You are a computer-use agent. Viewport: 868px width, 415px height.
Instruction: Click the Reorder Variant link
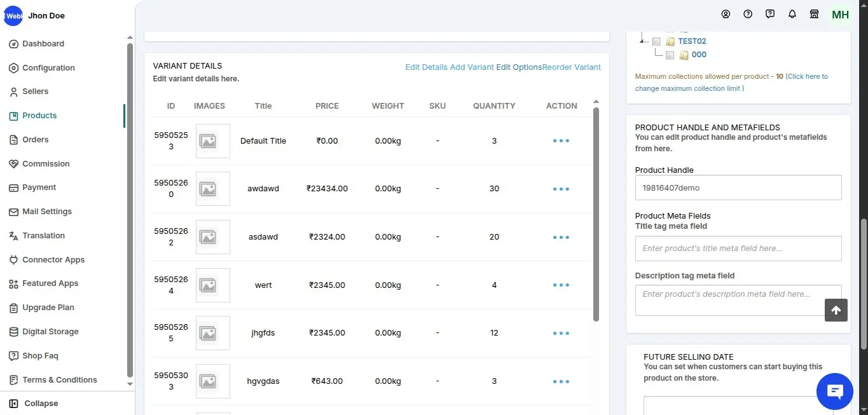(x=572, y=67)
